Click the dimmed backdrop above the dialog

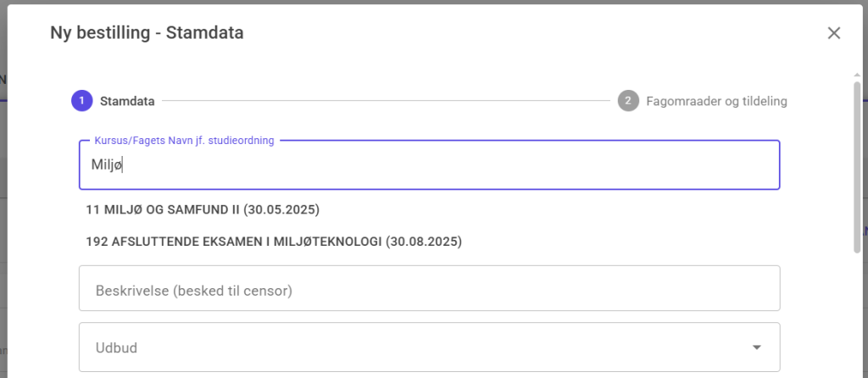pyautogui.click(x=424, y=3)
